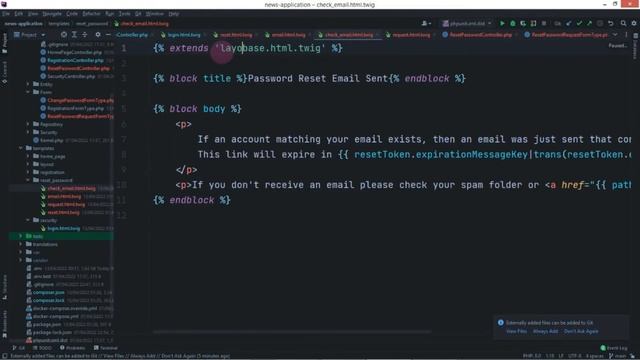Click the reset_password breadcrumb in navigation bar
This screenshot has width=640, height=360.
tap(92, 24)
